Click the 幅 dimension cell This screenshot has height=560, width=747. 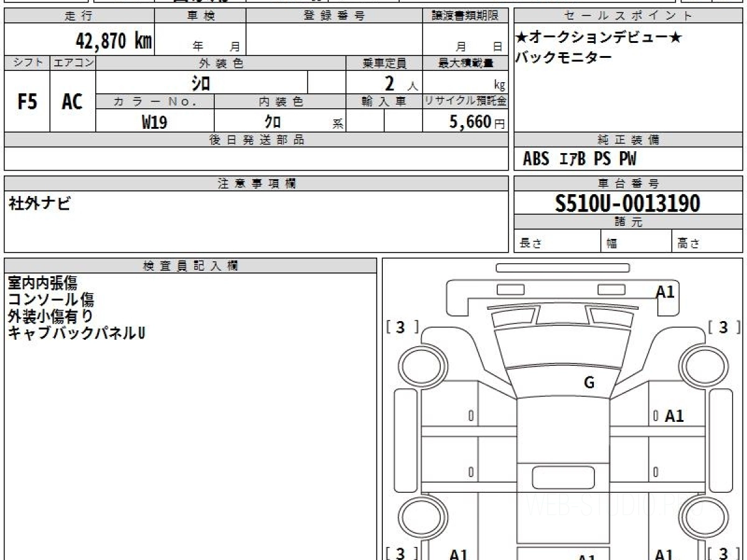[x=637, y=242]
